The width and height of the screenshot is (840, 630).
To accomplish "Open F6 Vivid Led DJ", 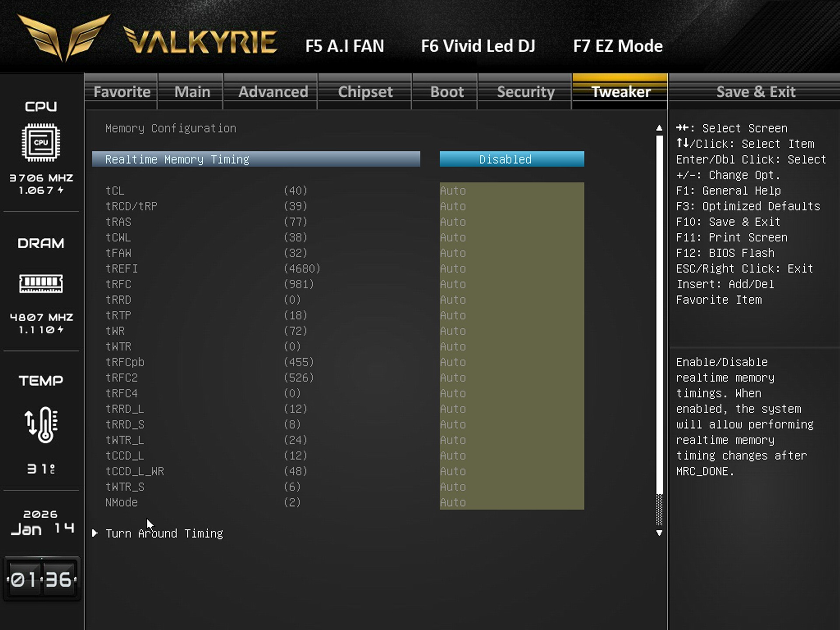I will (x=478, y=46).
